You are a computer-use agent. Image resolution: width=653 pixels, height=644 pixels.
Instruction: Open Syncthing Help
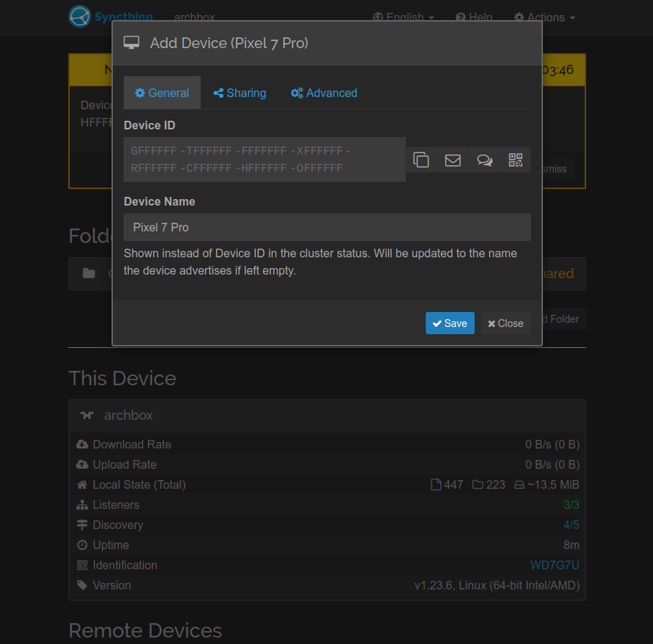pyautogui.click(x=474, y=17)
